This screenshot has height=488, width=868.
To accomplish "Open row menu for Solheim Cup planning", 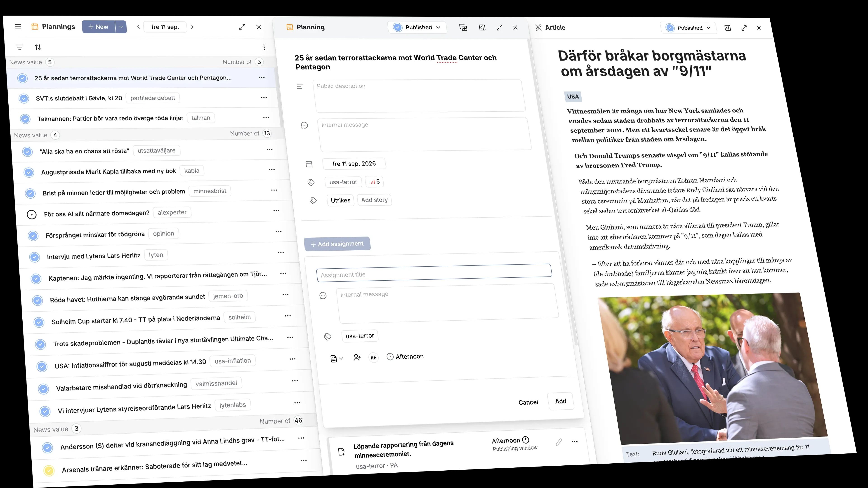I will click(288, 316).
